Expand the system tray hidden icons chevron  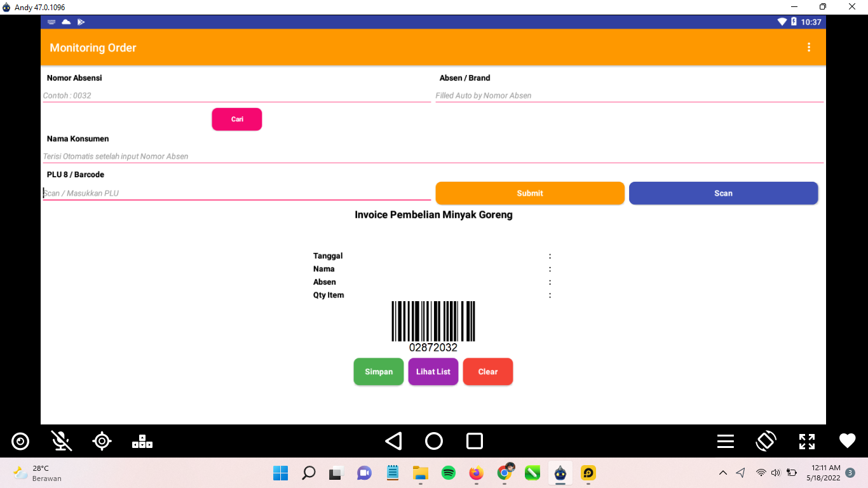click(x=722, y=473)
